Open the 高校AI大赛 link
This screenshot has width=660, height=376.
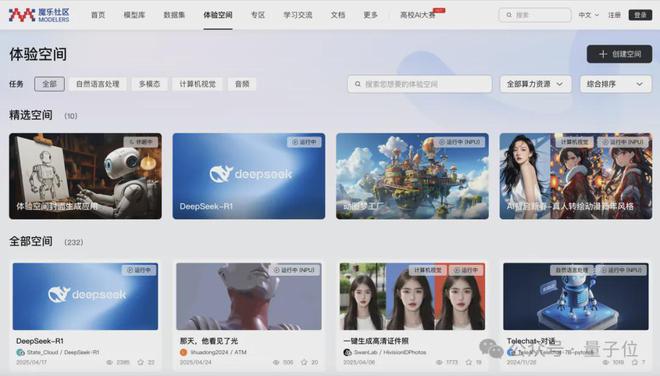(418, 15)
